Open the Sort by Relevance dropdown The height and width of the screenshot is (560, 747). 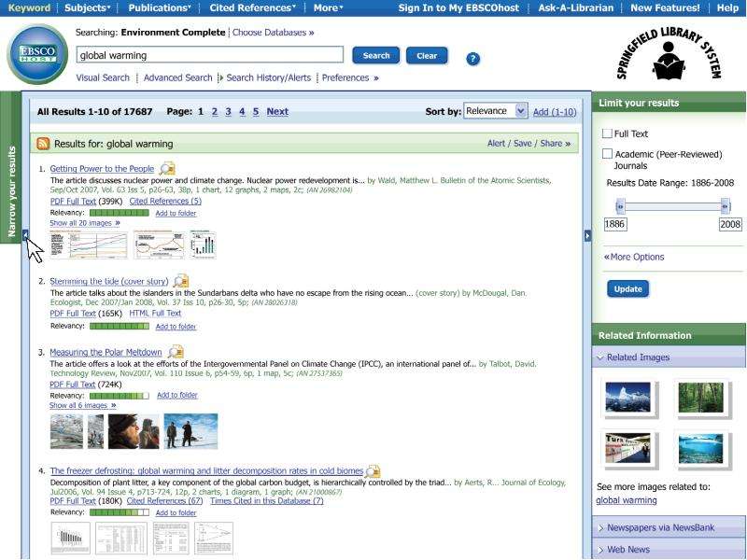point(495,111)
